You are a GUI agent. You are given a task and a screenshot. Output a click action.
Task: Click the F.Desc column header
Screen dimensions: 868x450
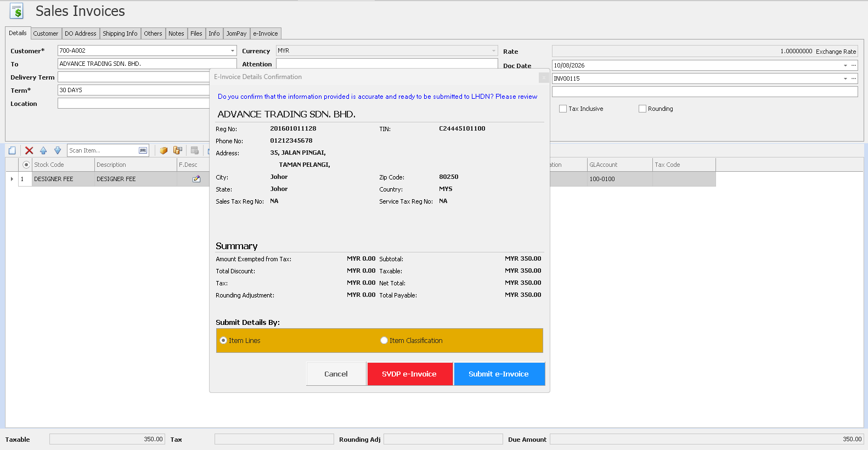pyautogui.click(x=193, y=165)
